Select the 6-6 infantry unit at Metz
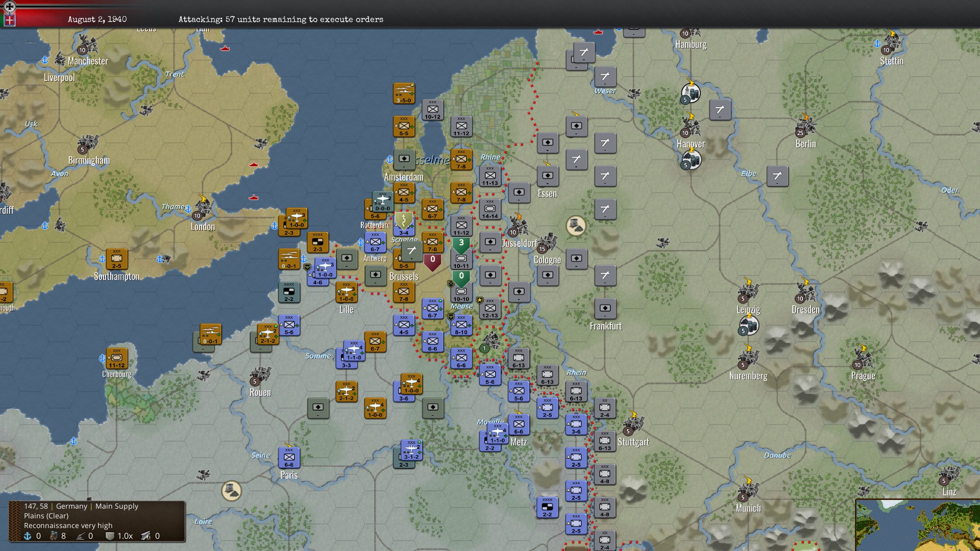Screen dimensions: 980x551 click(x=519, y=424)
